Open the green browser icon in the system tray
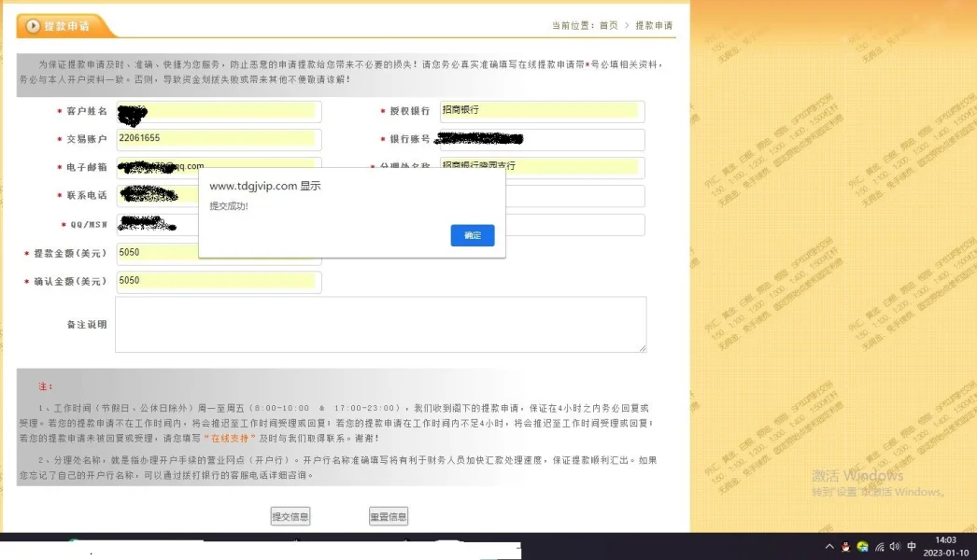Screen dimensions: 977x560 tap(861, 546)
